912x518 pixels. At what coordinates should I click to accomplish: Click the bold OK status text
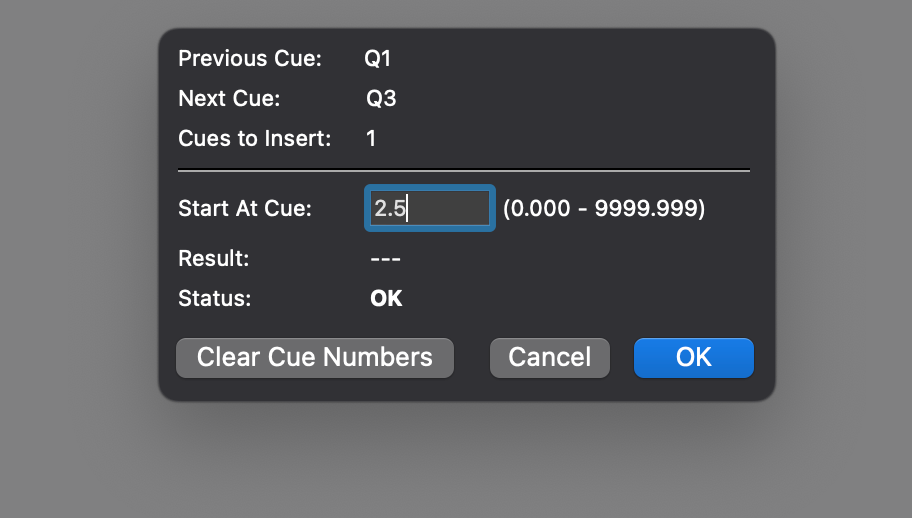point(386,298)
